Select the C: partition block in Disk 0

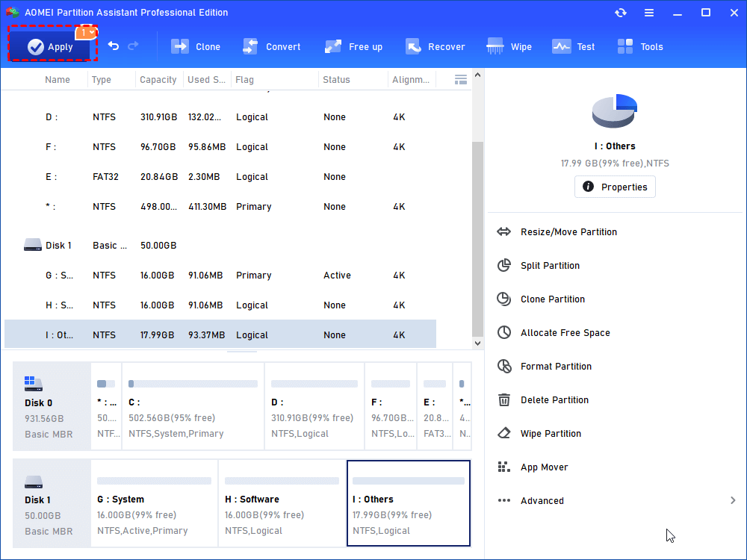(193, 406)
